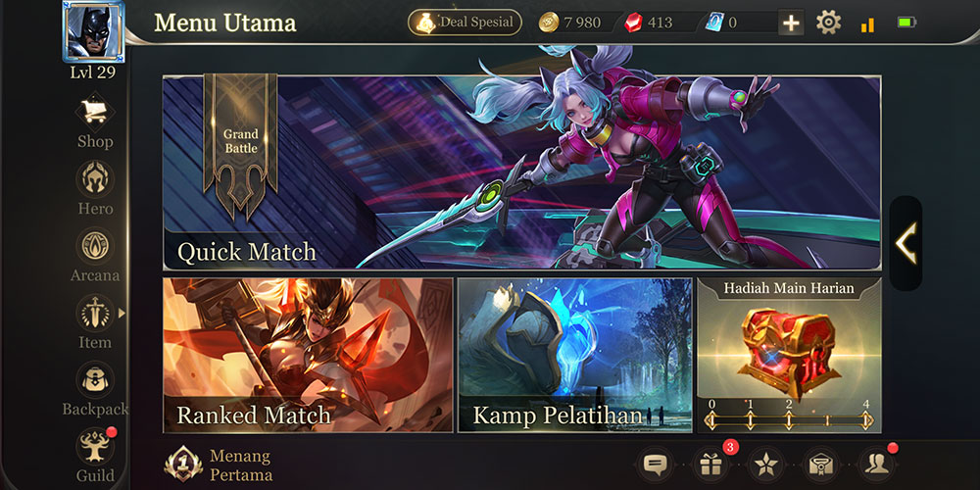
Task: Expand the Item submenu arrow
Action: (122, 313)
